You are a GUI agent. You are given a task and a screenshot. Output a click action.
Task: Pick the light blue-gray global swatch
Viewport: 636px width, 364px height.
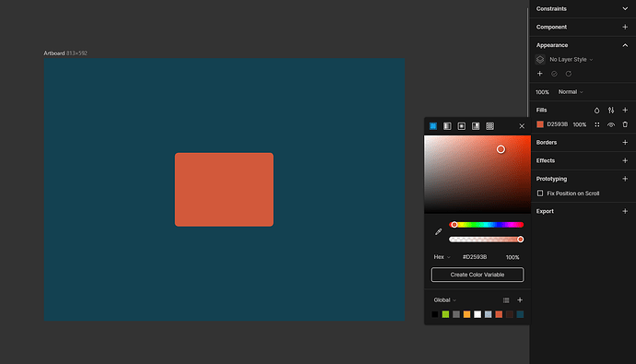point(489,314)
